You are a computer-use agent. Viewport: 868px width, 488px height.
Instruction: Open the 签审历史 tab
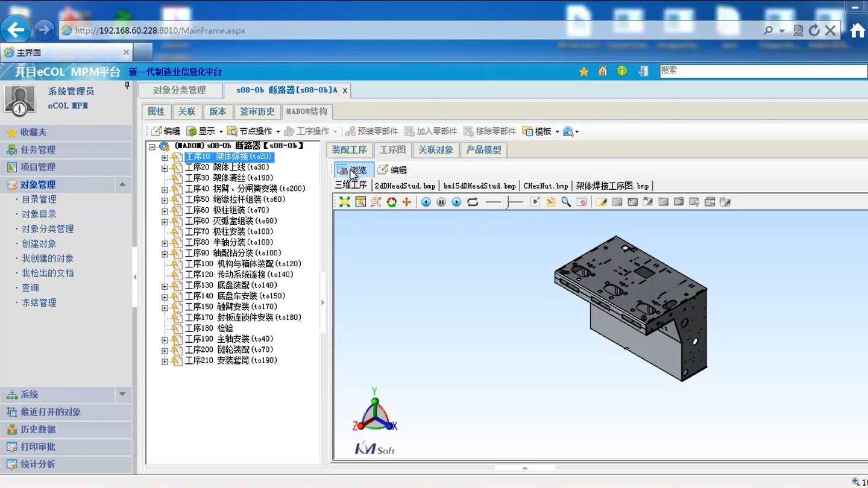pyautogui.click(x=257, y=111)
